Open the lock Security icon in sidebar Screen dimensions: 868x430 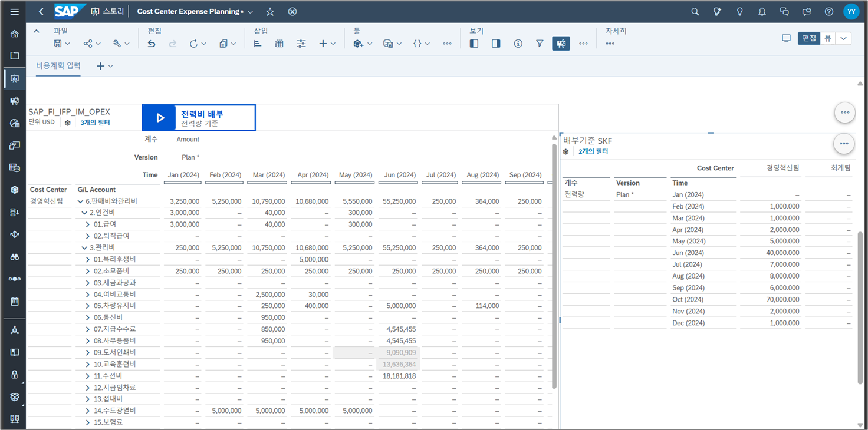pos(15,374)
